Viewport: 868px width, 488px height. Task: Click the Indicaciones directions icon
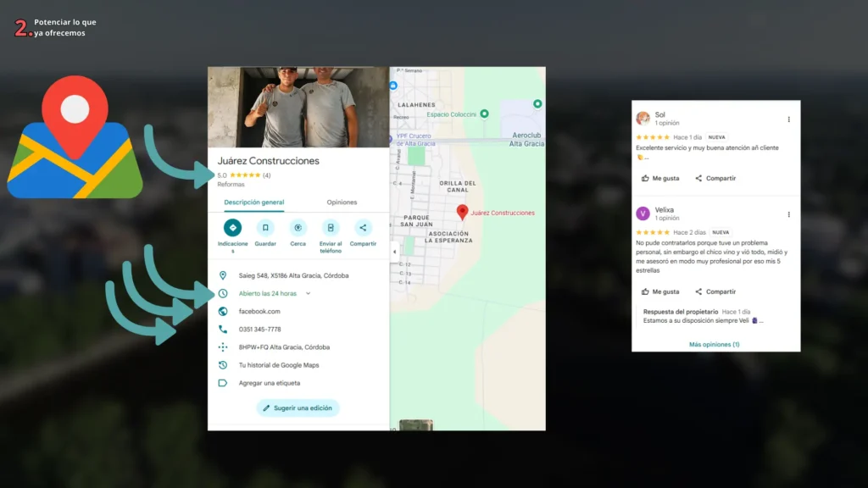pyautogui.click(x=232, y=227)
